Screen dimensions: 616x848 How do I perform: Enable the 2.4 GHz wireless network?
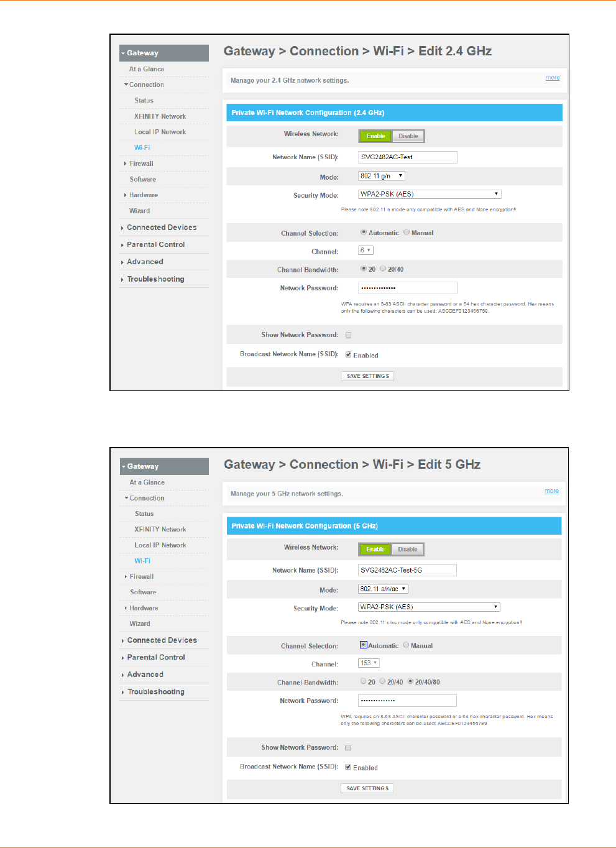point(375,136)
